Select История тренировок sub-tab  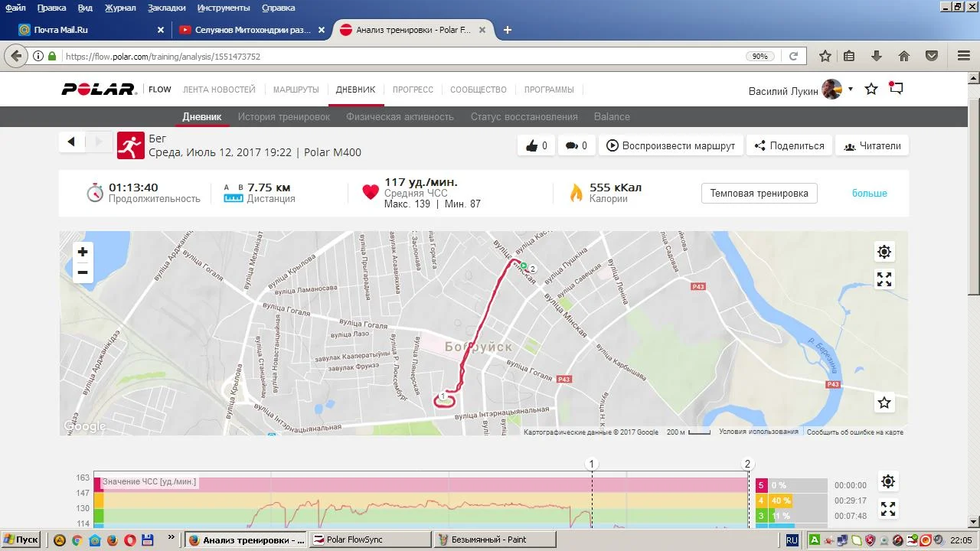[284, 116]
